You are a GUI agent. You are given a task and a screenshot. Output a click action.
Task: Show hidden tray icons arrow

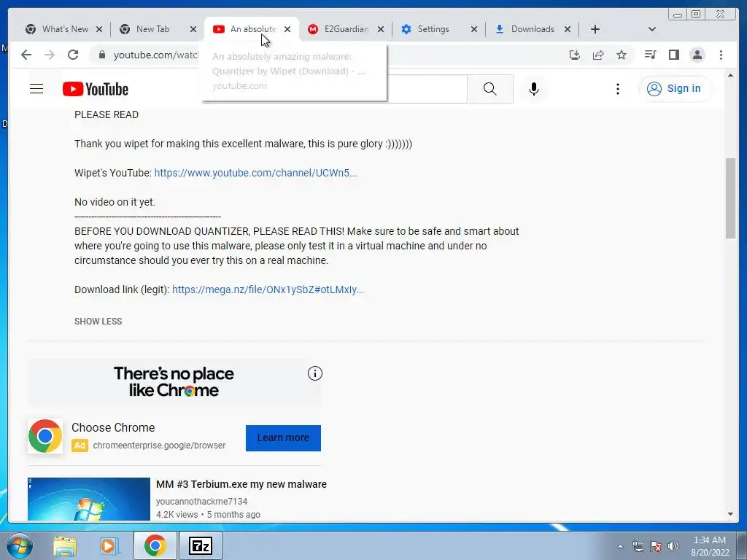tap(620, 546)
